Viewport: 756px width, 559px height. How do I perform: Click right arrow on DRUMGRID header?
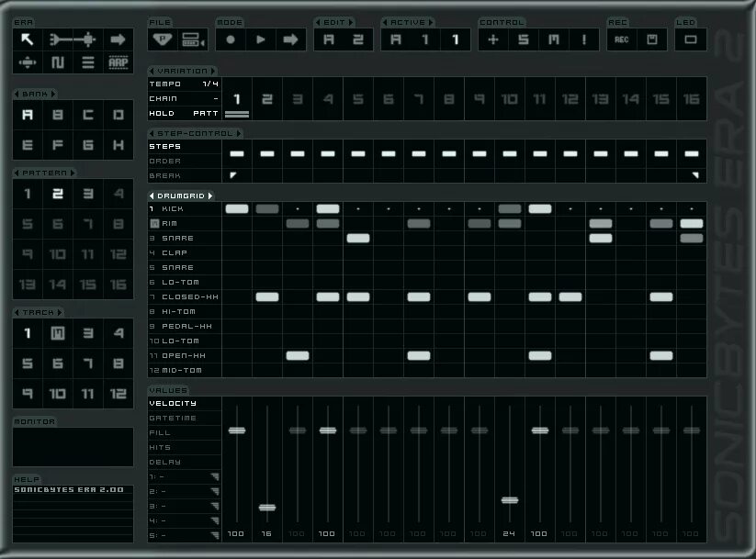[x=210, y=196]
